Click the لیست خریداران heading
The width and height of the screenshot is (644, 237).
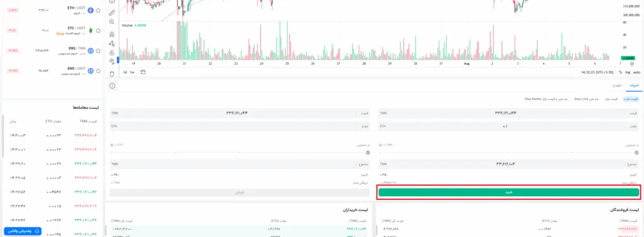point(356,210)
